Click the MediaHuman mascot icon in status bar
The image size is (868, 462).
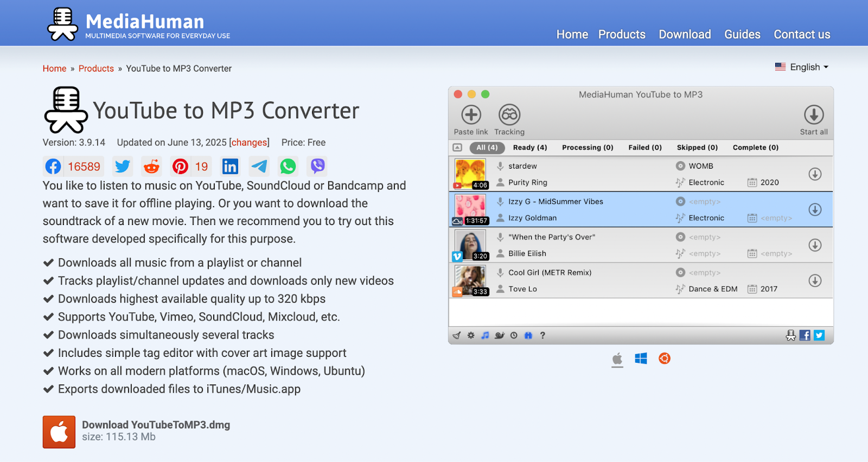[791, 336]
